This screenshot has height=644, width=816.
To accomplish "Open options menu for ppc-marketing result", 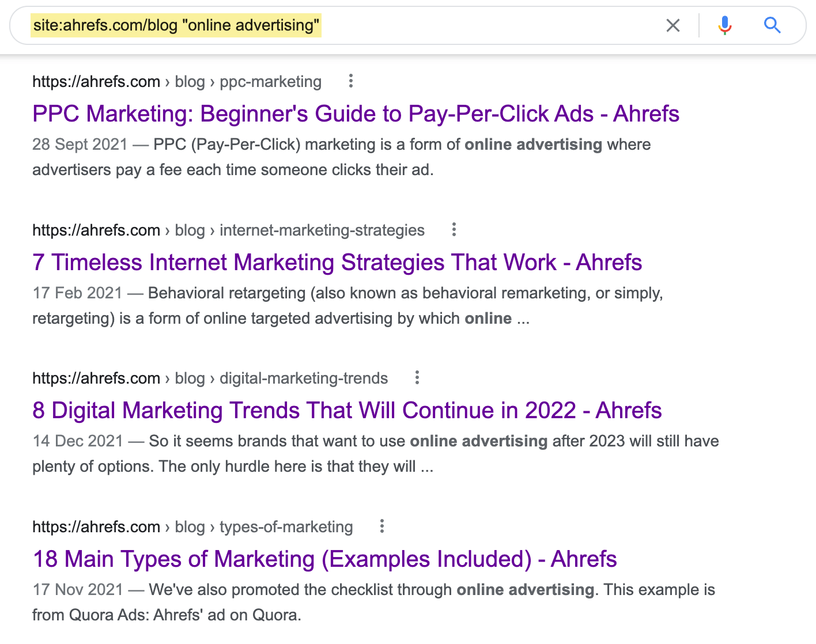I will [x=350, y=81].
